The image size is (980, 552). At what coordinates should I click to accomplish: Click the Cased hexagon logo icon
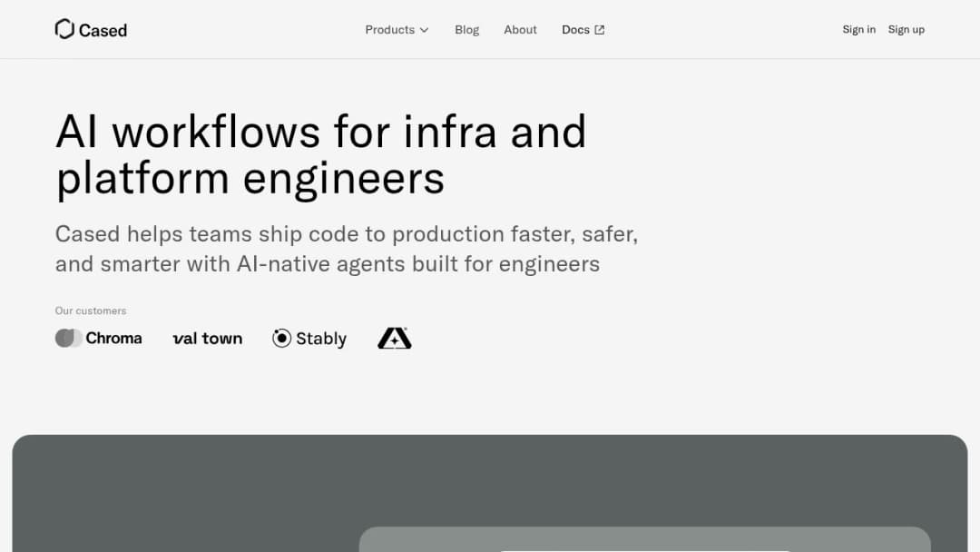(x=64, y=29)
